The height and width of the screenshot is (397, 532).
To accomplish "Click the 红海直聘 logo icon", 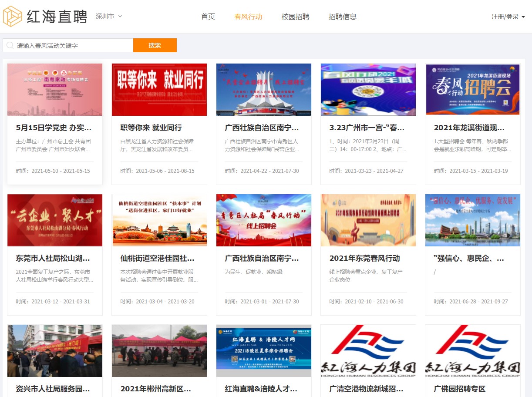I will point(12,17).
